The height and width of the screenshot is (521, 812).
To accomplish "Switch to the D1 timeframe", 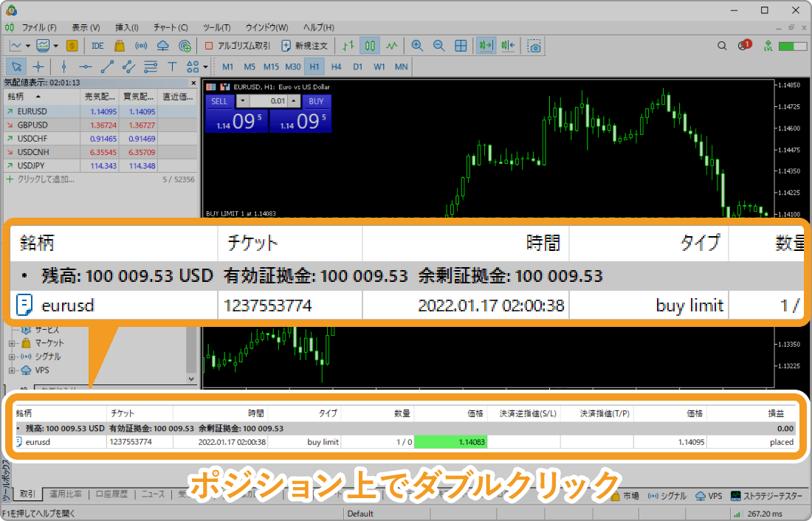I will (358, 66).
